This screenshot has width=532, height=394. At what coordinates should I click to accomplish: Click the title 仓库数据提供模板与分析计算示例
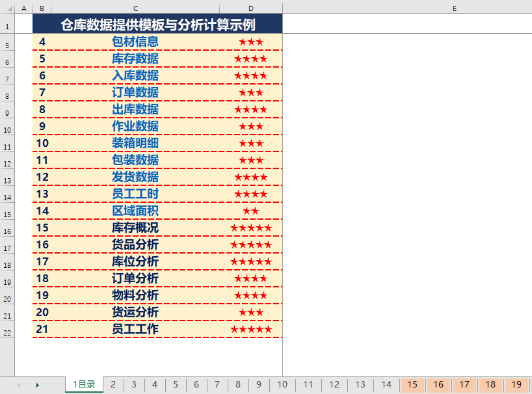(x=158, y=25)
